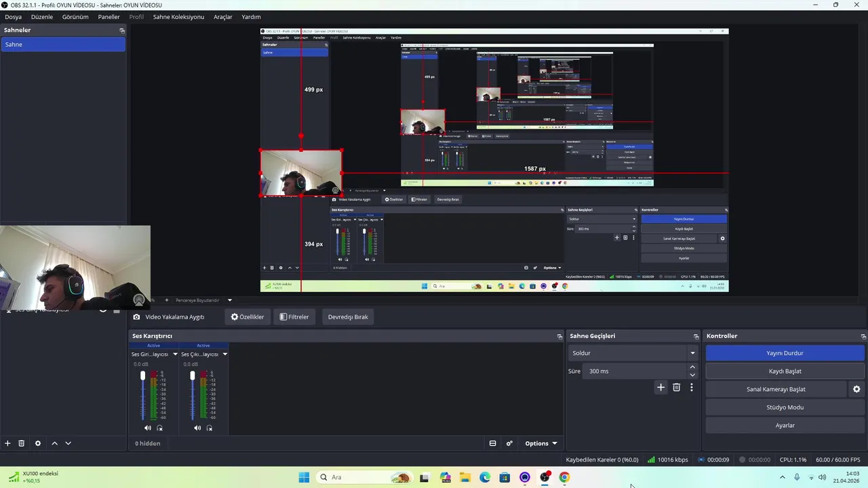The width and height of the screenshot is (868, 488).
Task: Open the Microsoft 365 Copilot taskbar icon
Action: [446, 477]
